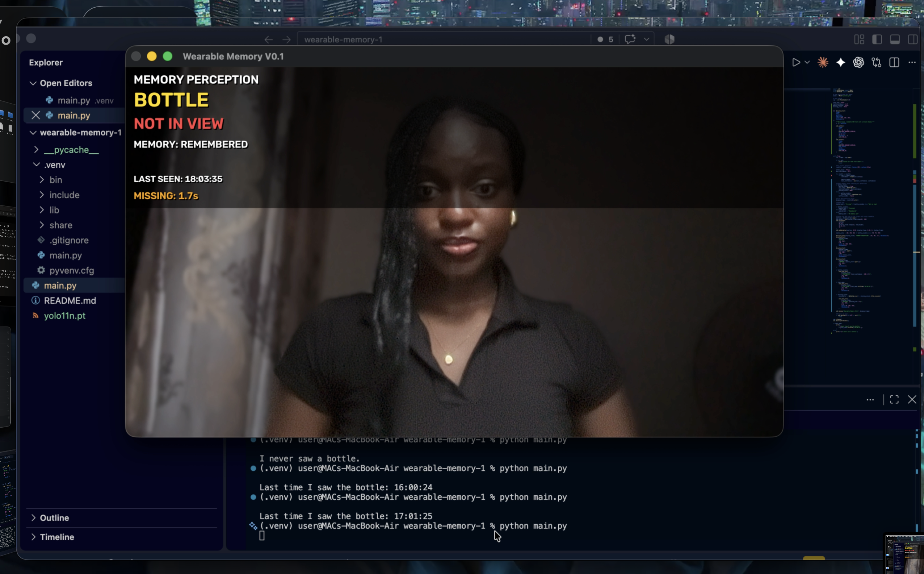Expand the __pycache__ folder
Image resolution: width=924 pixels, height=574 pixels.
pyautogui.click(x=71, y=150)
